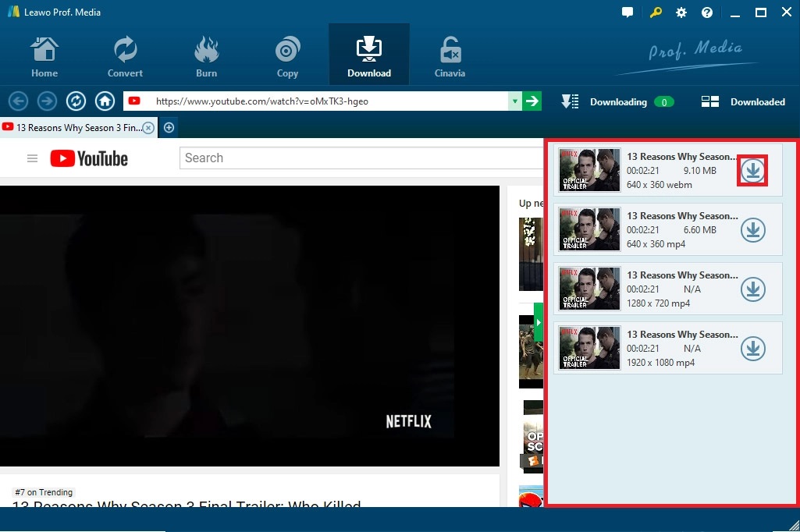
Task: Open the URL history dropdown arrow
Action: pyautogui.click(x=514, y=101)
